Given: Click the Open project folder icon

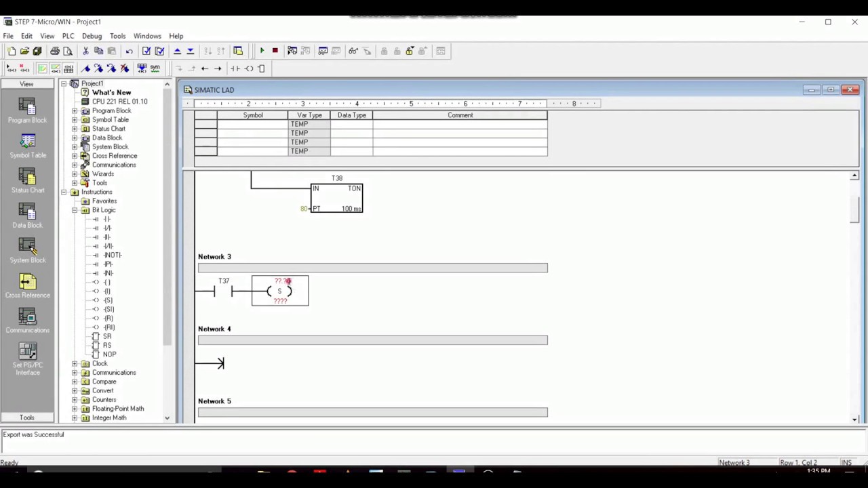Looking at the screenshot, I should pos(24,51).
